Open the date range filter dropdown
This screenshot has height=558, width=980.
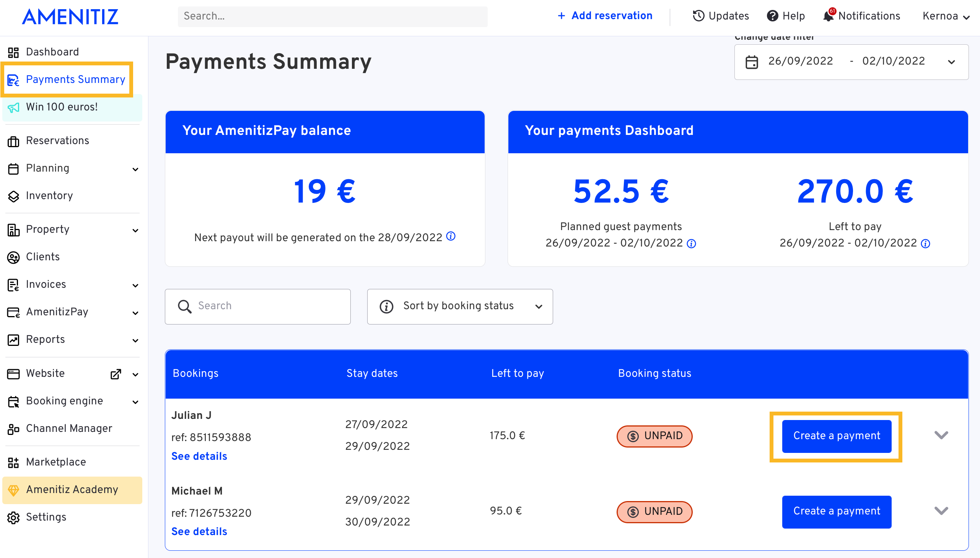[851, 62]
